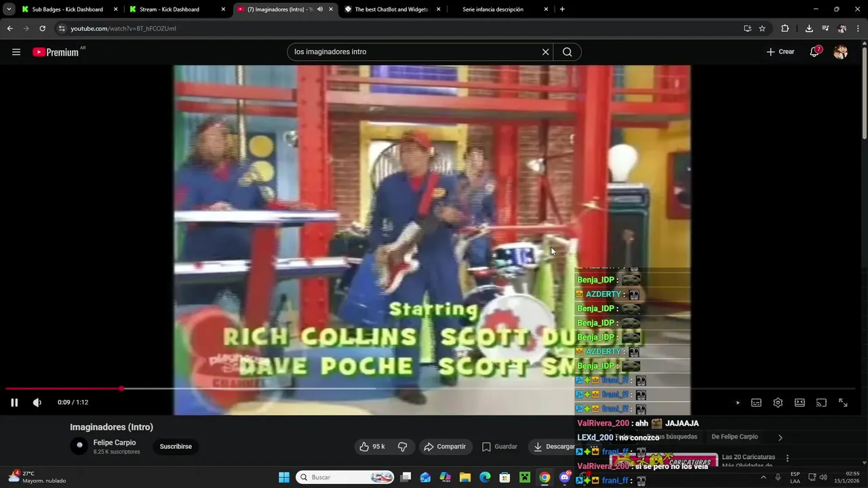The height and width of the screenshot is (488, 868).
Task: Switch to Serie infancia descripción tab
Action: [x=493, y=9]
